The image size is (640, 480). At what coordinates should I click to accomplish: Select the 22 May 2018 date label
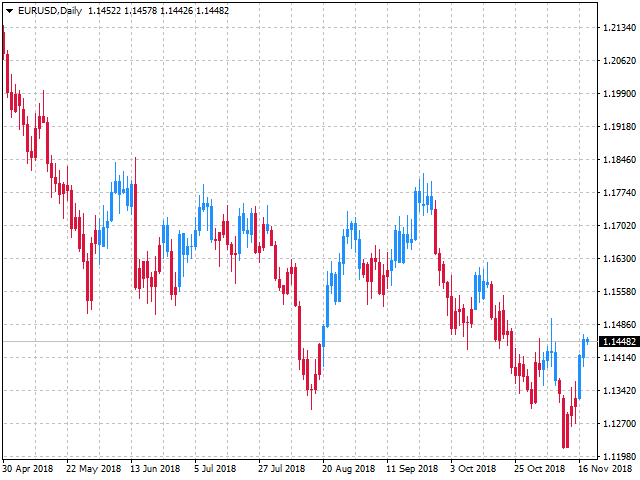point(91,468)
